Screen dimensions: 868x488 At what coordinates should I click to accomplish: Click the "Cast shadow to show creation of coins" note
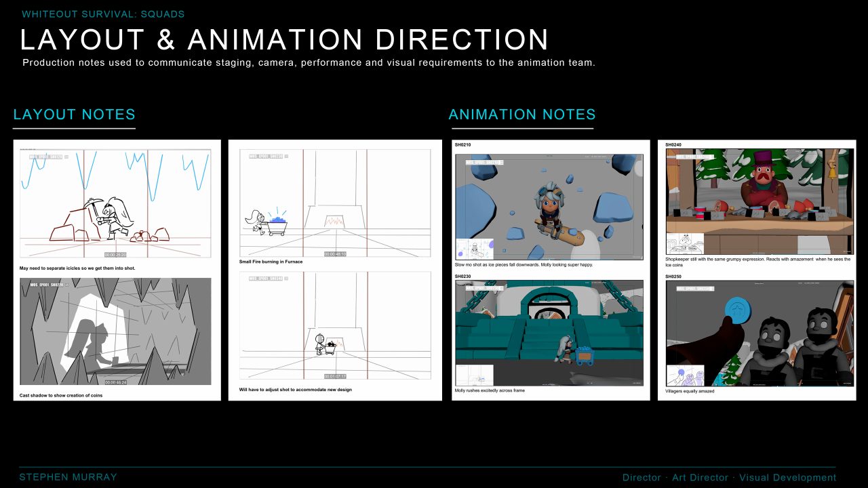point(61,395)
